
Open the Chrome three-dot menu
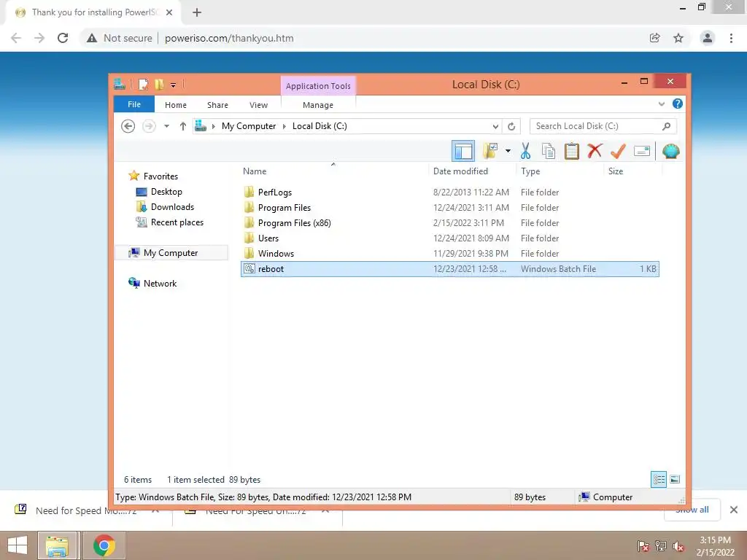click(x=731, y=38)
